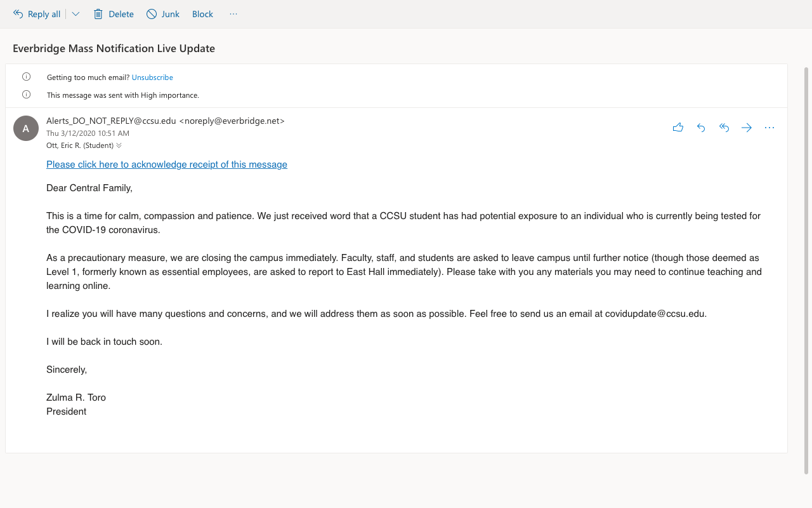Click the High importance info icon

click(x=26, y=95)
